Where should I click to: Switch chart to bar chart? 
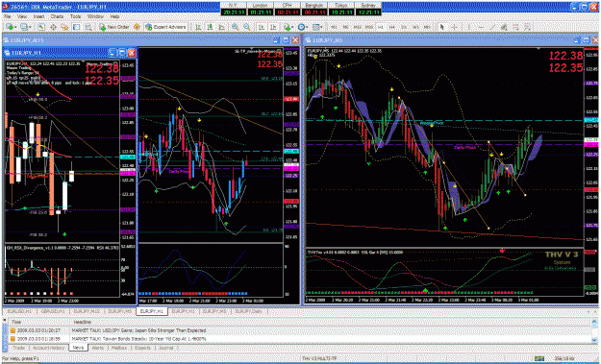pos(198,27)
